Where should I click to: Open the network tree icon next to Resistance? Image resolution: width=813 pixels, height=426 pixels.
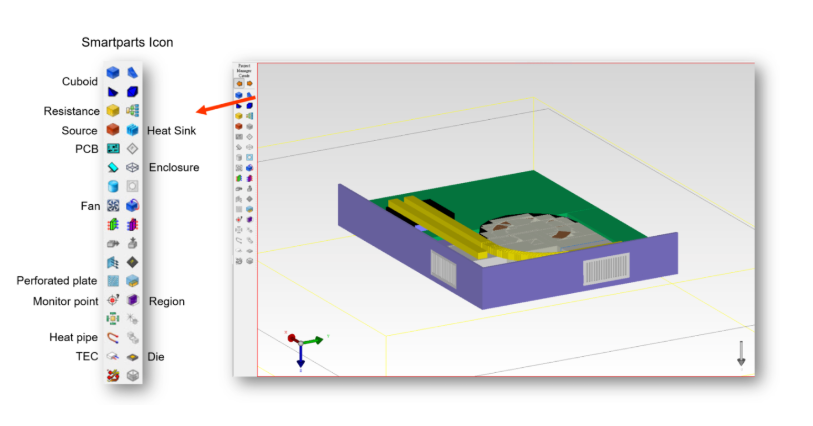click(132, 110)
